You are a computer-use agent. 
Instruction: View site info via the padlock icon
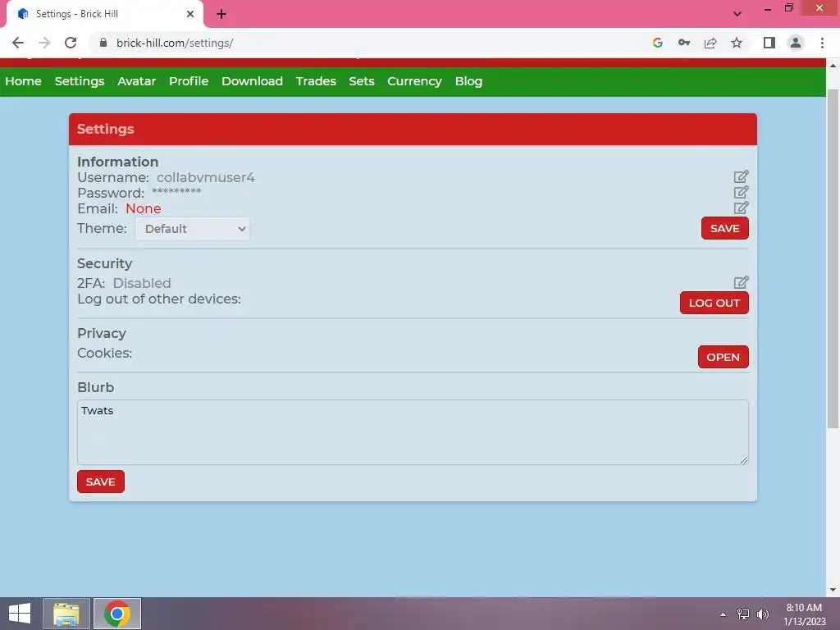click(x=103, y=43)
